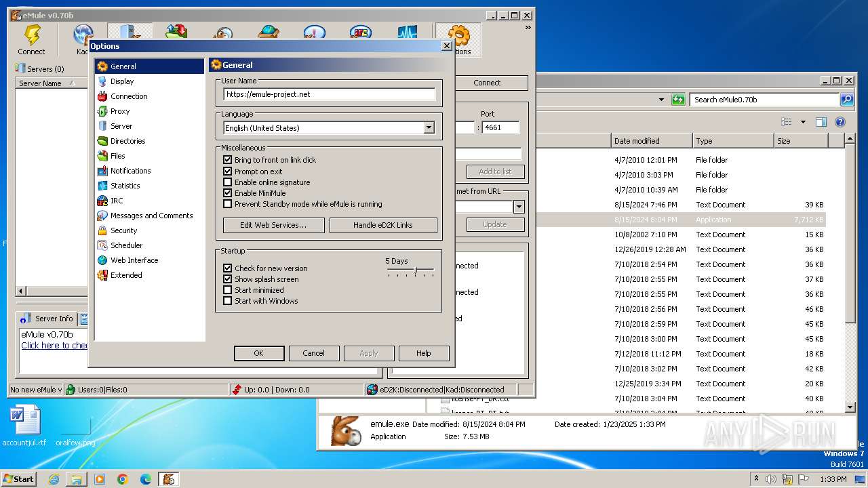Open the Files options page
The width and height of the screenshot is (868, 488).
(118, 156)
